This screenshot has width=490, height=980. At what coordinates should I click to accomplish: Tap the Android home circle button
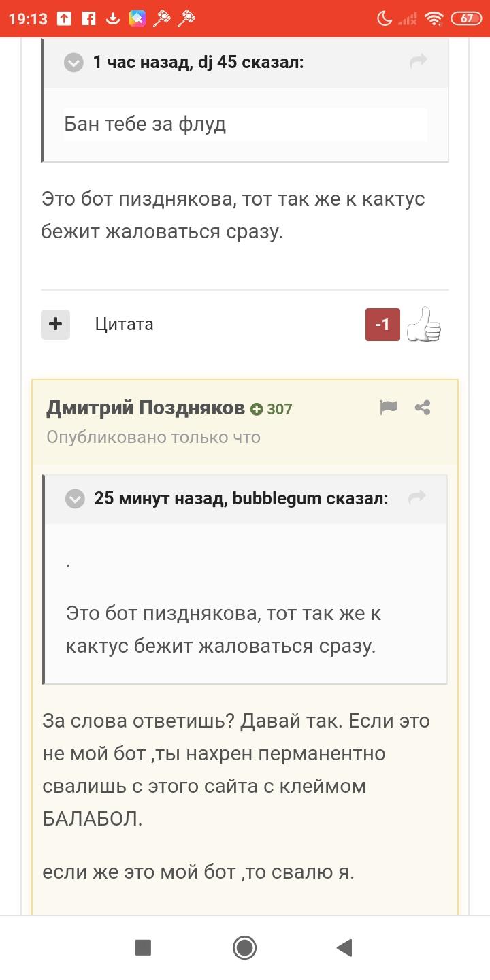(x=244, y=947)
